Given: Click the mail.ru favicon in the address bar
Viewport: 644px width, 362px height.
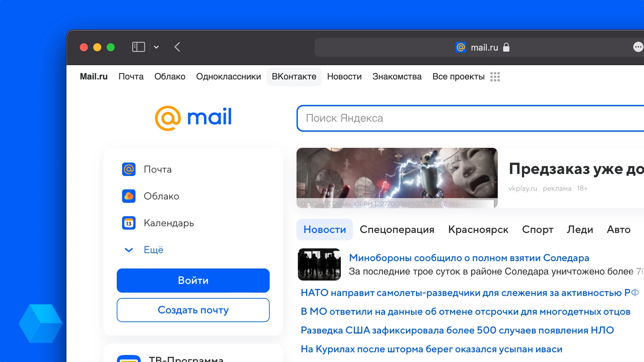Looking at the screenshot, I should point(460,47).
